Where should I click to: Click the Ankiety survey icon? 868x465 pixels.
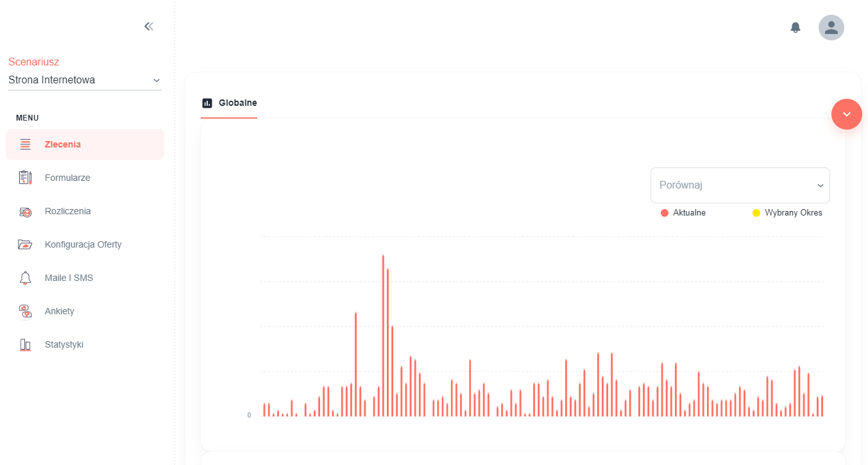pos(25,311)
